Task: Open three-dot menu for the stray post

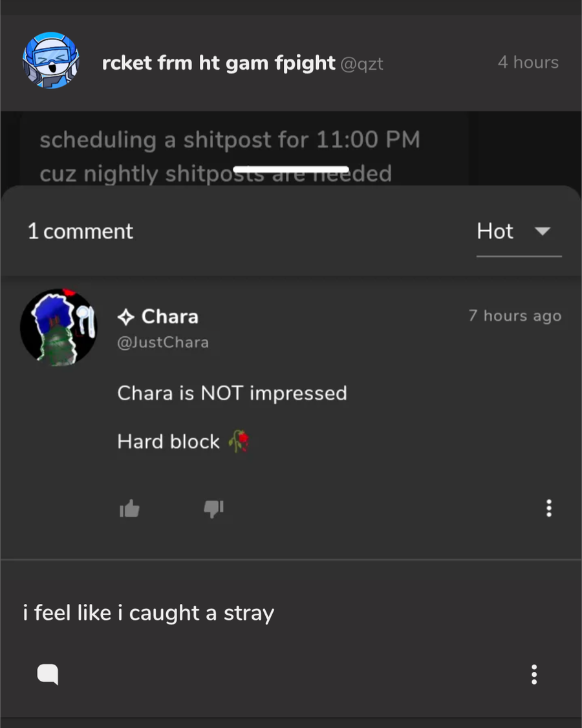Action: (x=534, y=674)
